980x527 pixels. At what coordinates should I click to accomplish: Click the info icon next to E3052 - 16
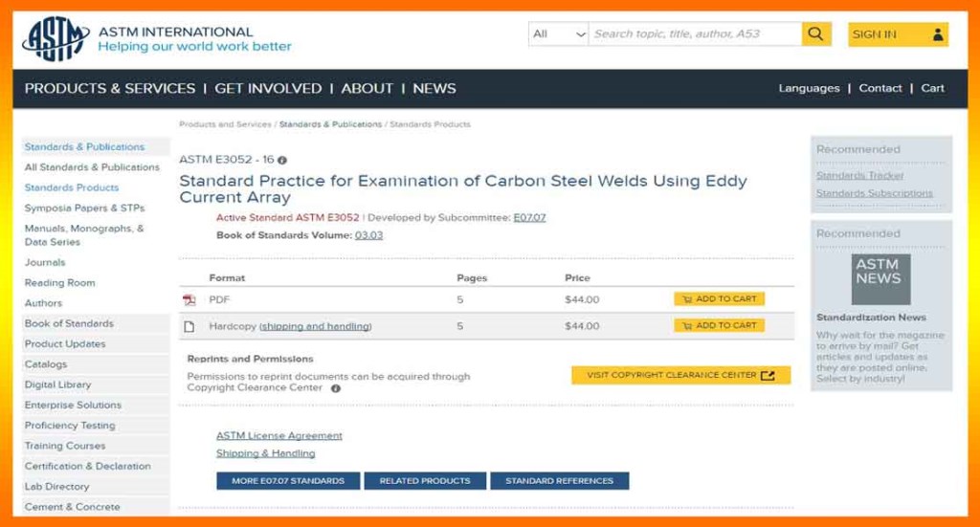click(282, 161)
